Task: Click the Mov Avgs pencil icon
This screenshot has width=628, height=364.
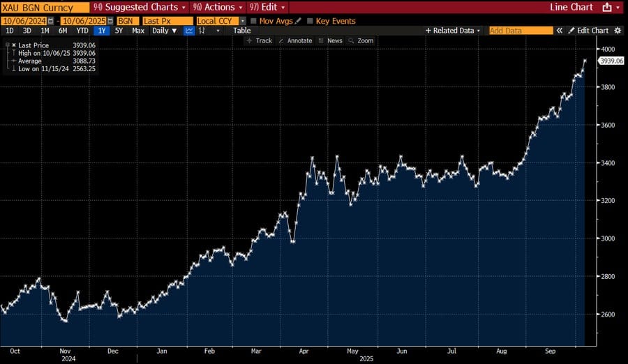Action: 299,21
